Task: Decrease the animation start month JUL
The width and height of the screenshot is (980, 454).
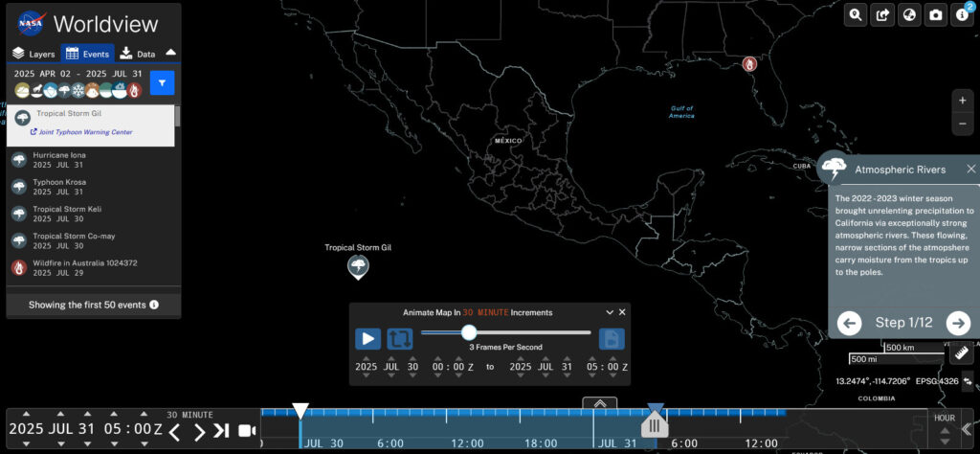Action: (x=391, y=375)
